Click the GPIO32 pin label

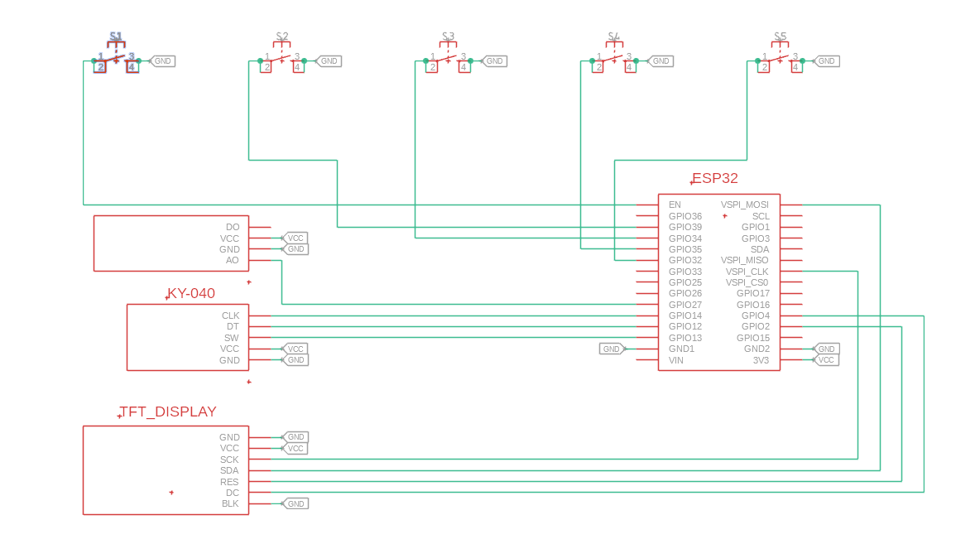pyautogui.click(x=685, y=260)
